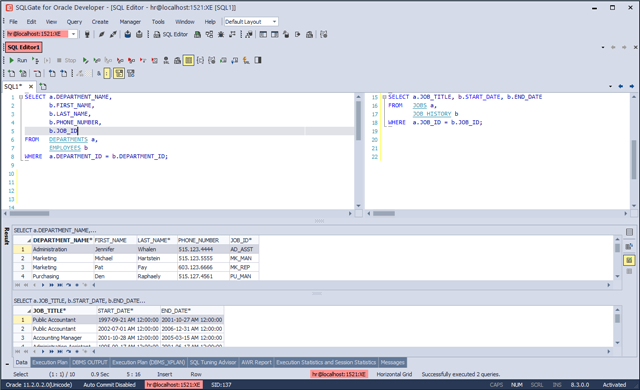
Task: Click next record arrow in second result grid
Action: (43, 351)
